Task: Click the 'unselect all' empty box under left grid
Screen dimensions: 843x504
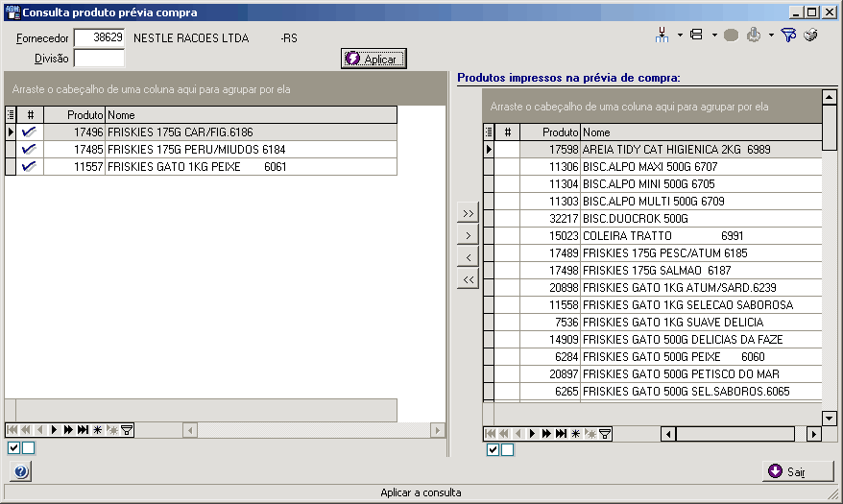Action: click(x=29, y=447)
